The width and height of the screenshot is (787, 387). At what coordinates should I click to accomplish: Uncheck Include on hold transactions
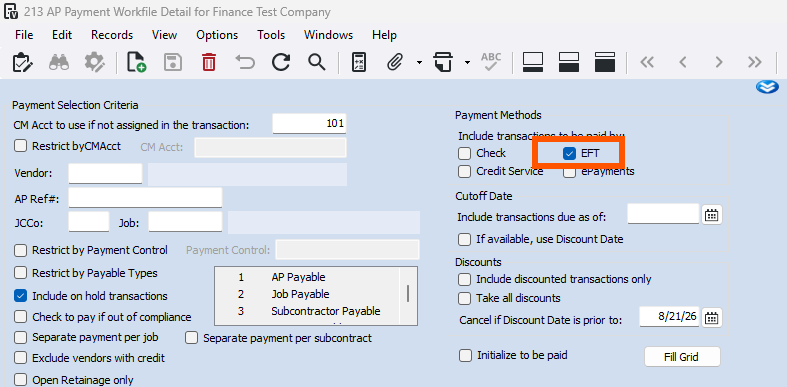tap(20, 296)
